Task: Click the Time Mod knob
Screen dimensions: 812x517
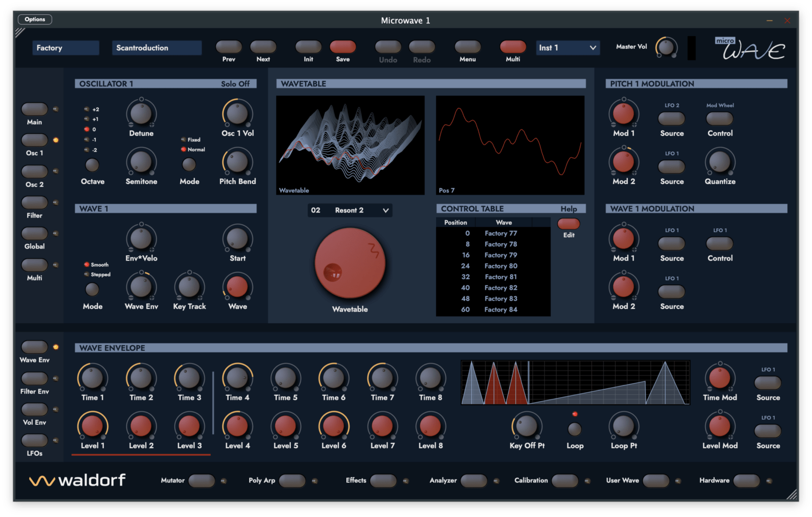Action: [720, 378]
